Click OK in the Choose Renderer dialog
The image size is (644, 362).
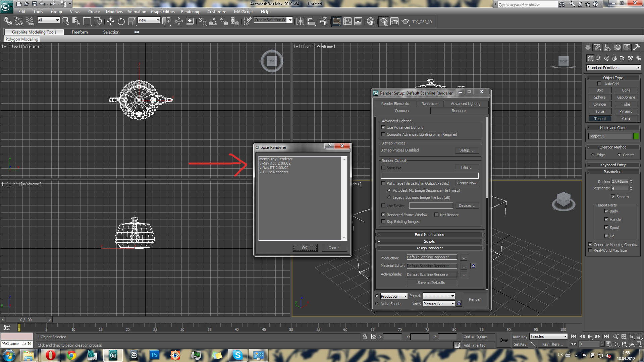(304, 248)
